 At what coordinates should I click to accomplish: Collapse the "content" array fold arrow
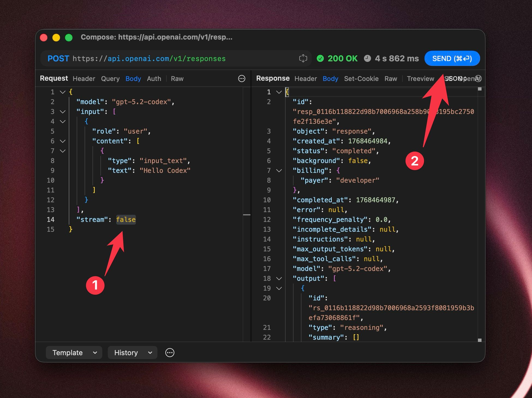point(62,141)
